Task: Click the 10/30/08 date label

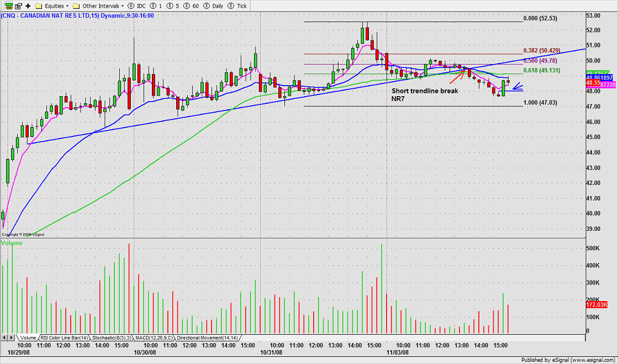Action: tap(145, 352)
